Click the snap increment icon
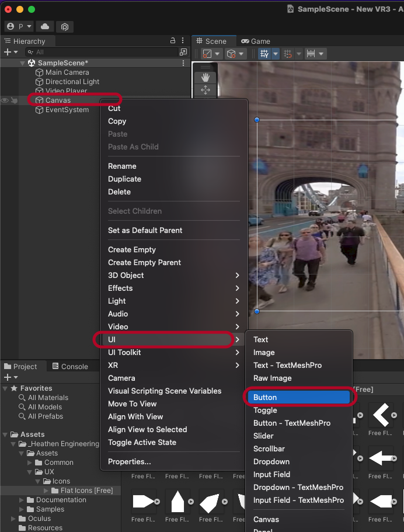This screenshot has width=404, height=532. [x=288, y=54]
